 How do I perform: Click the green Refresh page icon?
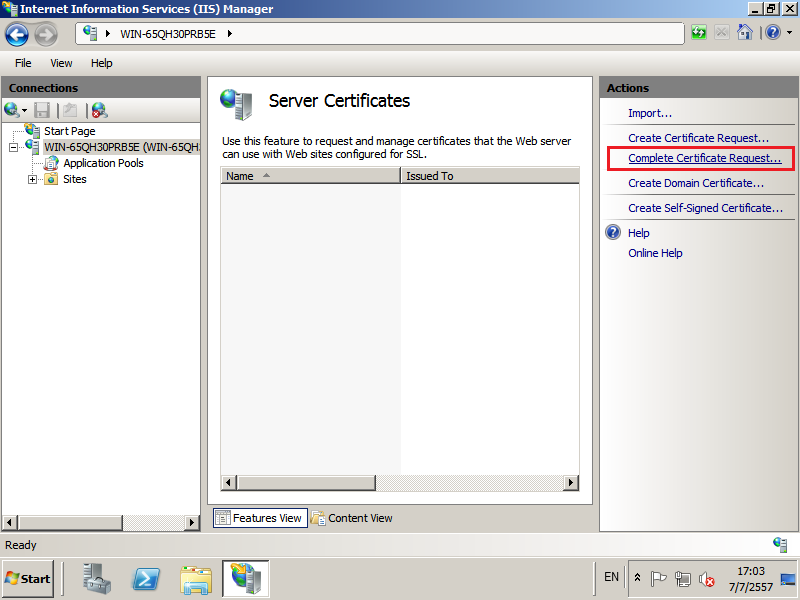click(699, 33)
